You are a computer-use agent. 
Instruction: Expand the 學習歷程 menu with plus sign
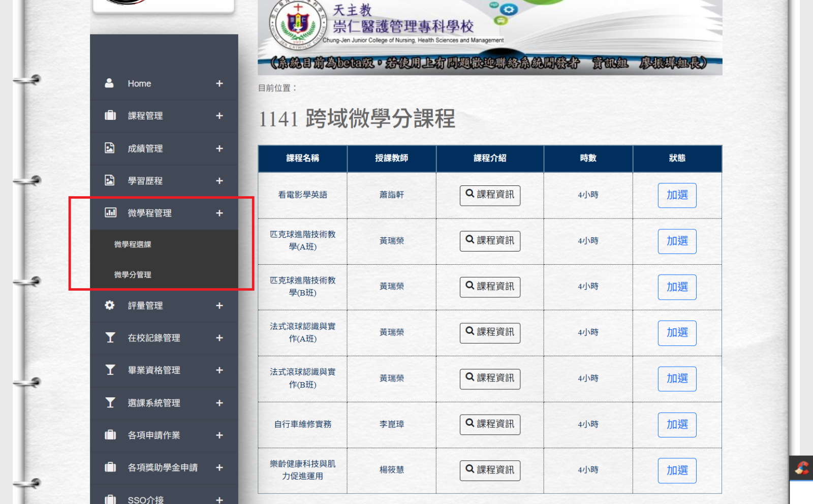219,181
